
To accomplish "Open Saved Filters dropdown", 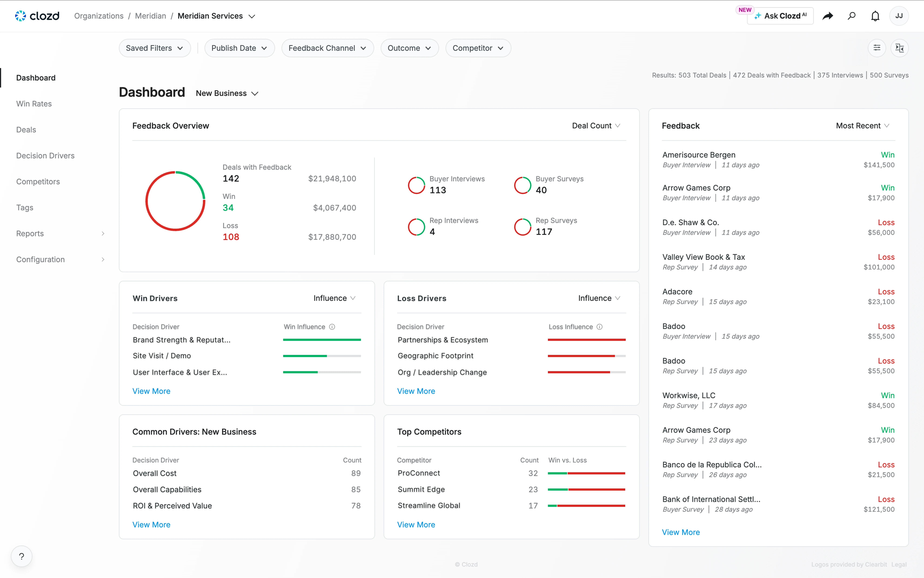I will pos(155,48).
